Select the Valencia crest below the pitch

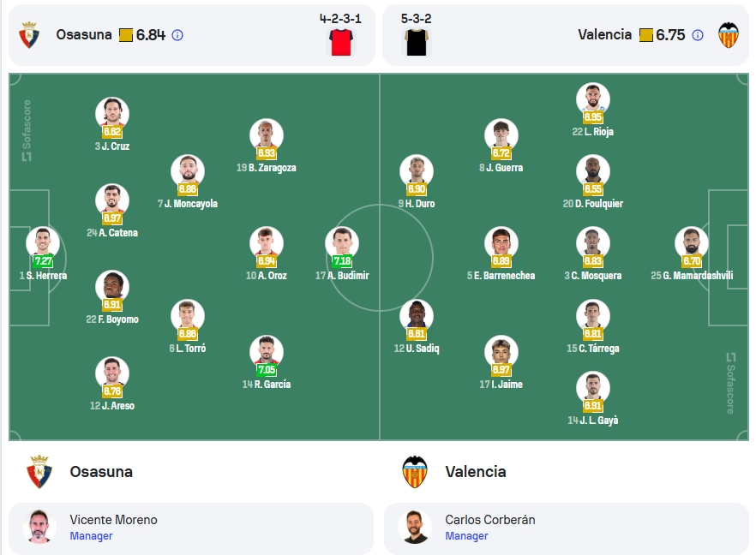415,471
